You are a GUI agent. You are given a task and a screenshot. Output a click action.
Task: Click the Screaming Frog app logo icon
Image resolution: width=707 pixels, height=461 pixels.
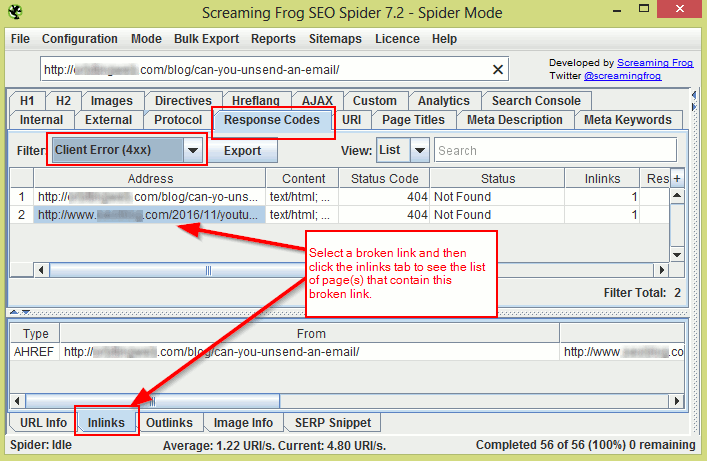pyautogui.click(x=15, y=12)
